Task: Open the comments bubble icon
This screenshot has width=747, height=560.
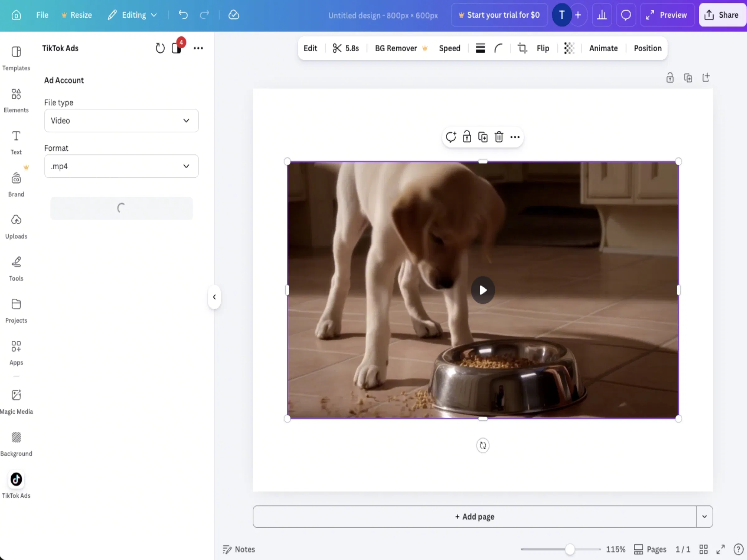Action: tap(626, 15)
